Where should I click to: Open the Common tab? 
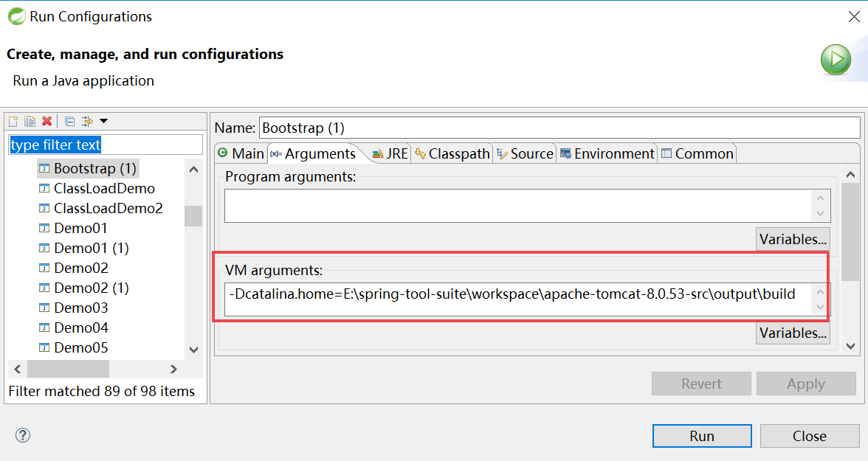(697, 153)
